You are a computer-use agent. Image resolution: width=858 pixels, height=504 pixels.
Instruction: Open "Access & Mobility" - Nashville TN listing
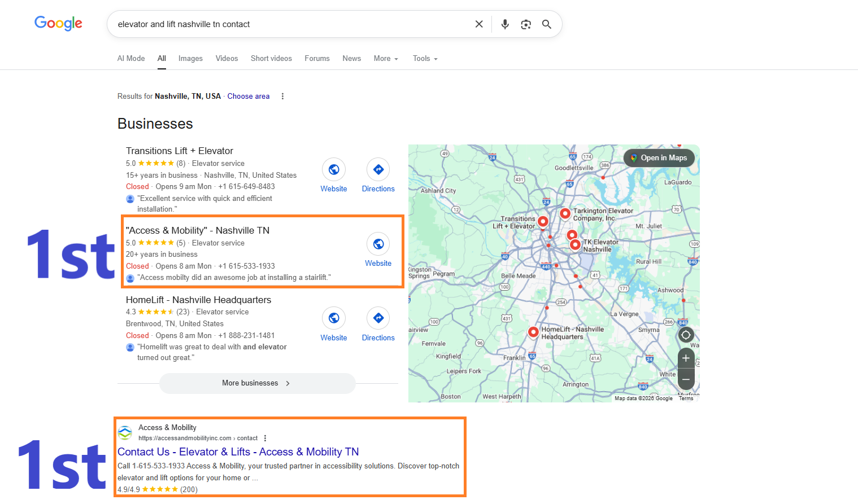point(198,231)
